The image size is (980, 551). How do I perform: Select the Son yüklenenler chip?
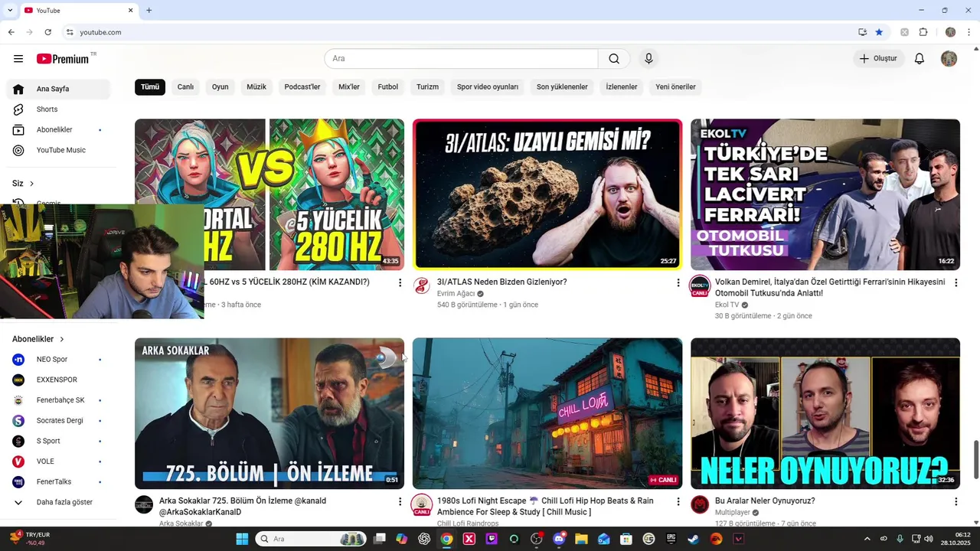(x=562, y=87)
